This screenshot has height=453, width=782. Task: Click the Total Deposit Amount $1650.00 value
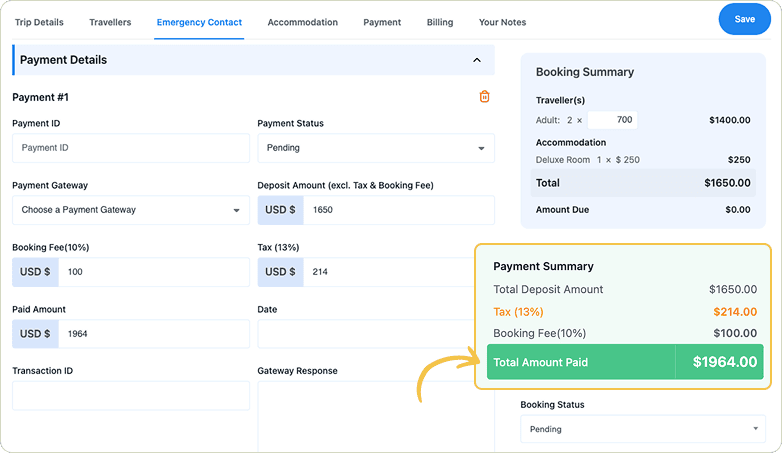point(733,289)
